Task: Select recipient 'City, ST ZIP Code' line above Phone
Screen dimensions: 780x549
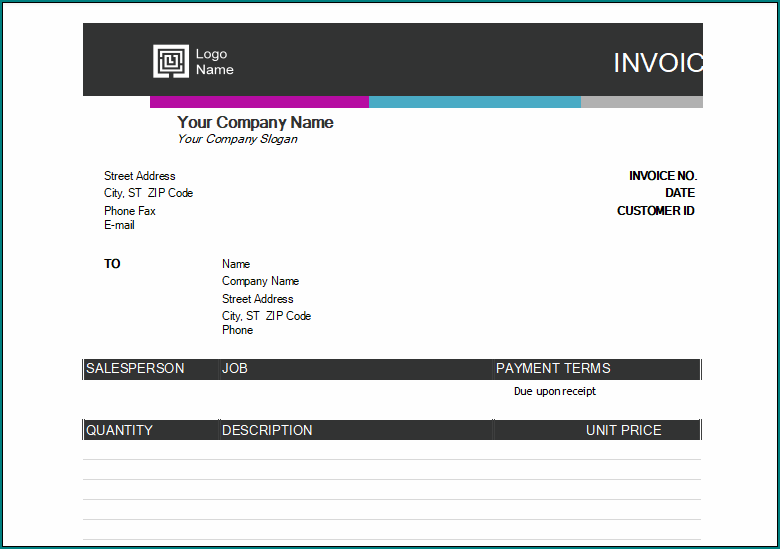Action: pyautogui.click(x=266, y=316)
